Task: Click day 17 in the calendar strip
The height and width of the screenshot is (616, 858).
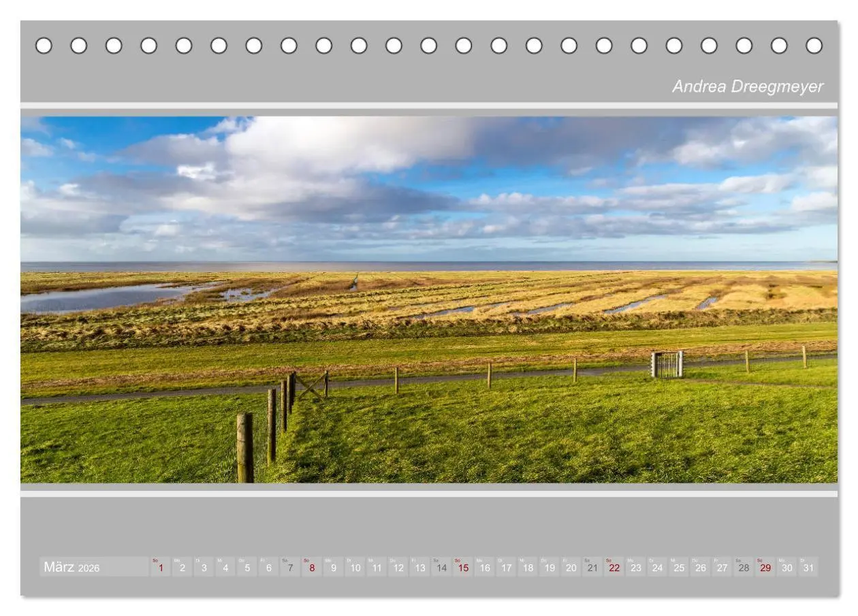Action: point(506,567)
